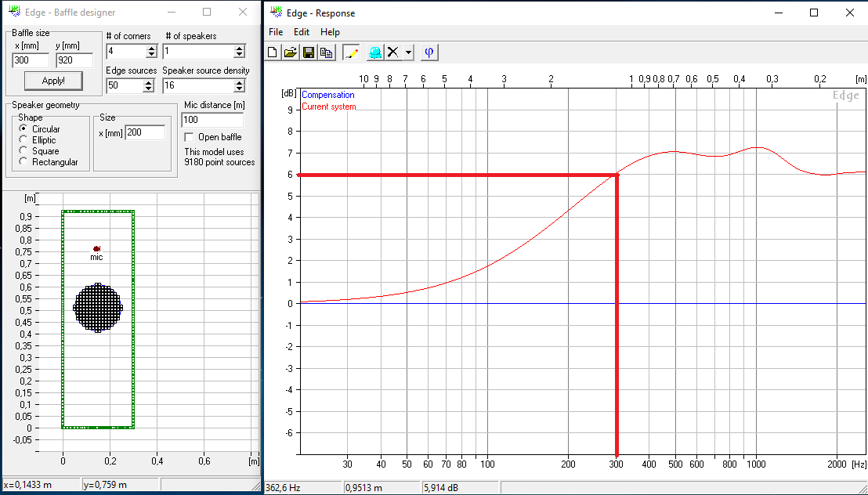
Task: Enable the Open baffle checkbox
Action: pos(189,137)
